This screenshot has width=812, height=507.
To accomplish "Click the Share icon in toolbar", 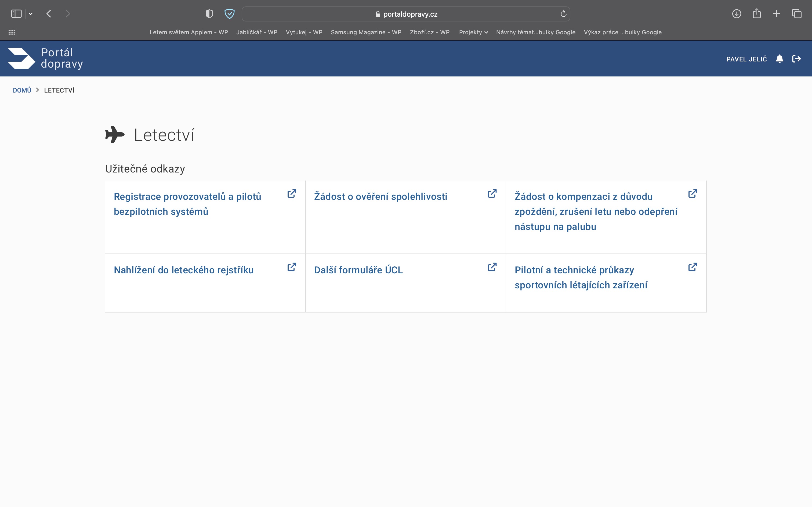I will (x=757, y=14).
